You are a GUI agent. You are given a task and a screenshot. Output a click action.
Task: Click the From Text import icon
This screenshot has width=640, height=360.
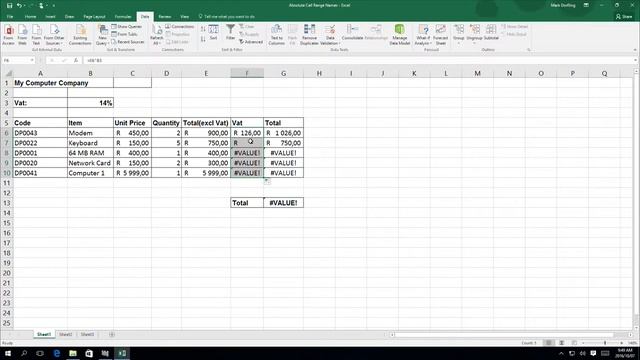coord(36,35)
